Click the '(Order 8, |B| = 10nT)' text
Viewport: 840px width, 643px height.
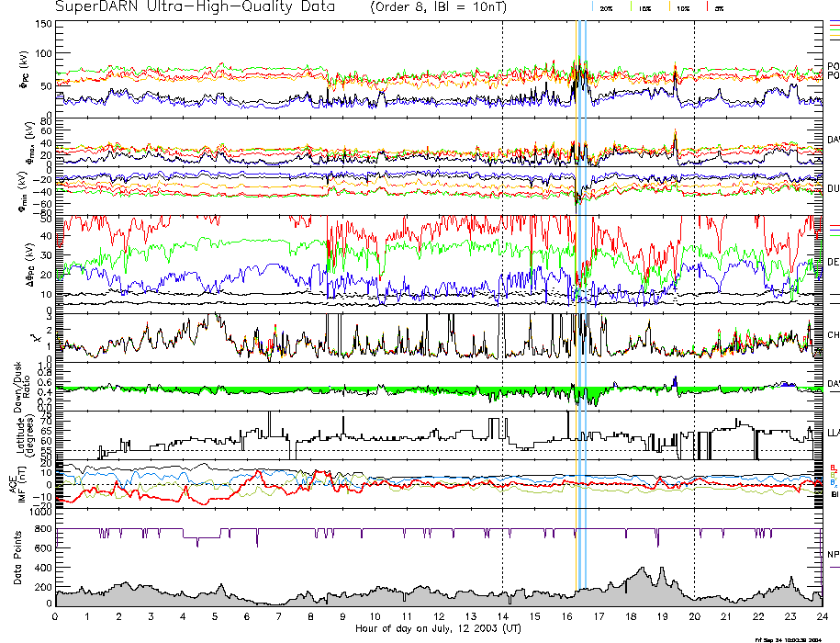[x=443, y=7]
